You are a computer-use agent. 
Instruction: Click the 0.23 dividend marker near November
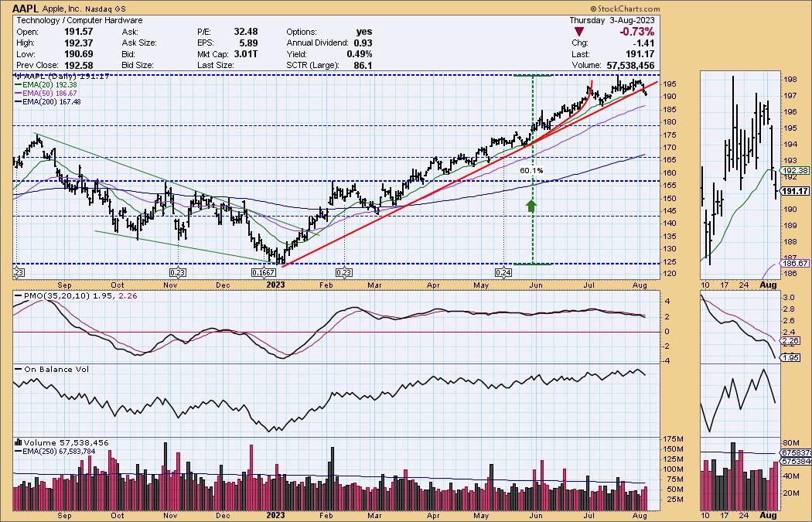(x=178, y=272)
